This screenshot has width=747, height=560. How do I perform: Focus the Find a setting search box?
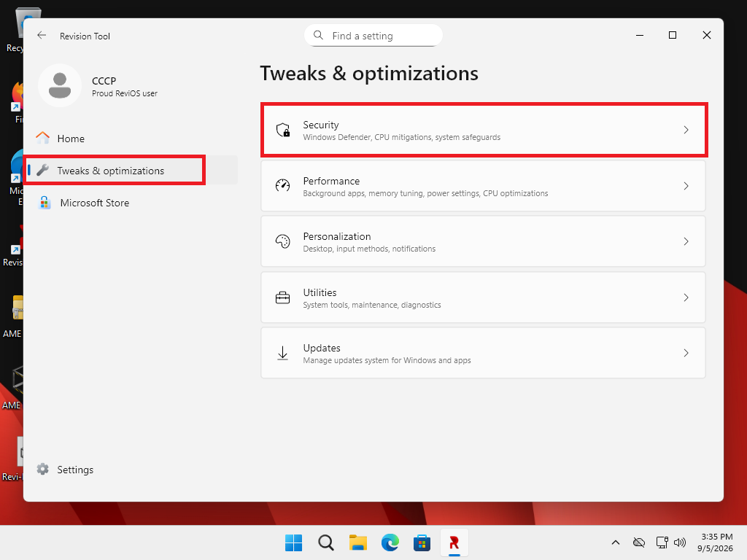(373, 35)
